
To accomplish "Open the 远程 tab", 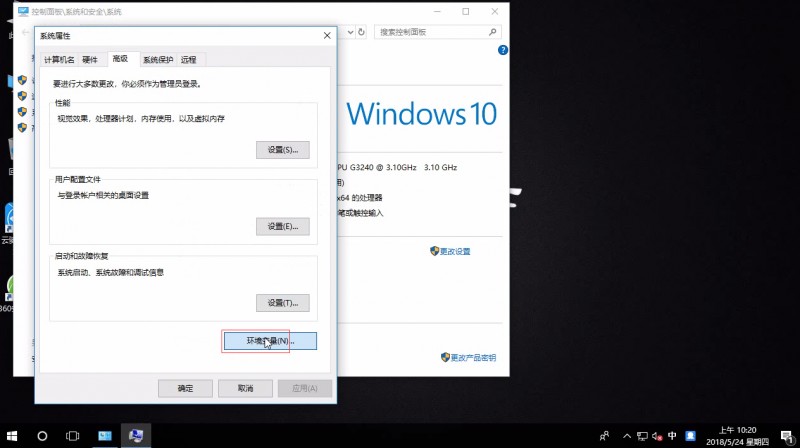I will tap(189, 60).
